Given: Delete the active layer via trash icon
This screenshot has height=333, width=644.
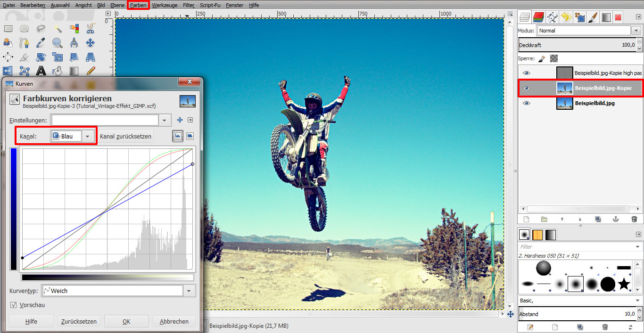Looking at the screenshot, I should 634,219.
